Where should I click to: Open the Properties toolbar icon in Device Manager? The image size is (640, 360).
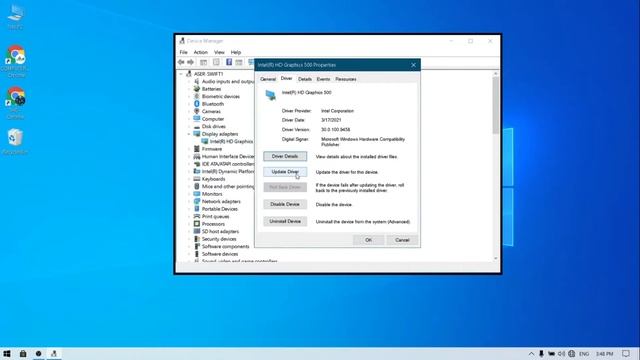point(216,62)
